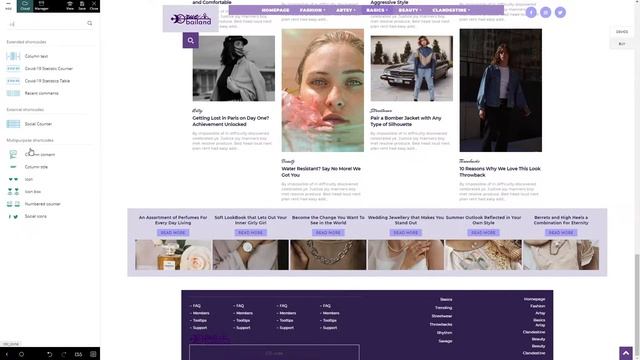Expand the FASHION dropdown menu

pyautogui.click(x=313, y=10)
